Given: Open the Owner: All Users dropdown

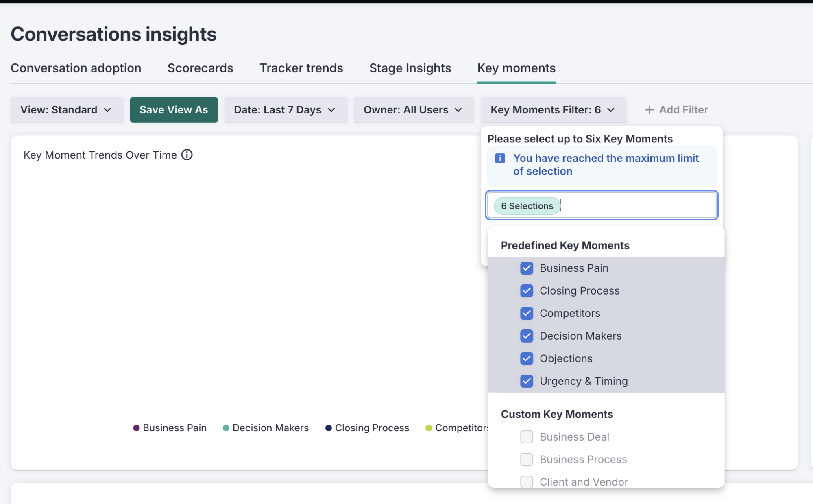Looking at the screenshot, I should tap(414, 110).
